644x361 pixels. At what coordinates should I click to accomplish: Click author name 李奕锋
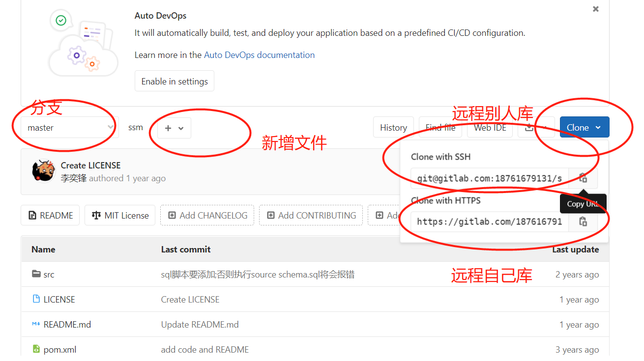74,178
